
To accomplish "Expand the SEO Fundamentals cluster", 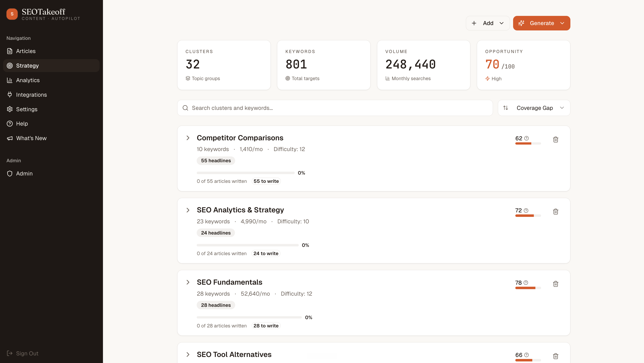I will [188, 282].
